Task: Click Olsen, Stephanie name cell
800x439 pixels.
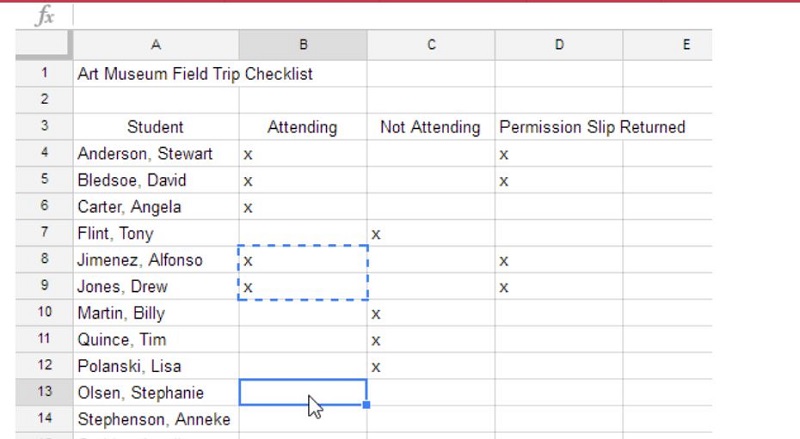Action: pyautogui.click(x=155, y=393)
